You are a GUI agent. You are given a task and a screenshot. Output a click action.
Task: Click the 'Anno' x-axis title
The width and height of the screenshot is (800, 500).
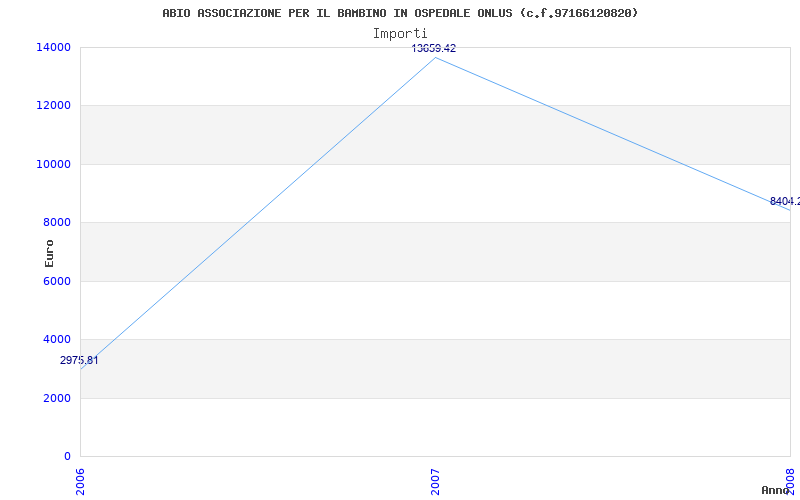(x=775, y=490)
